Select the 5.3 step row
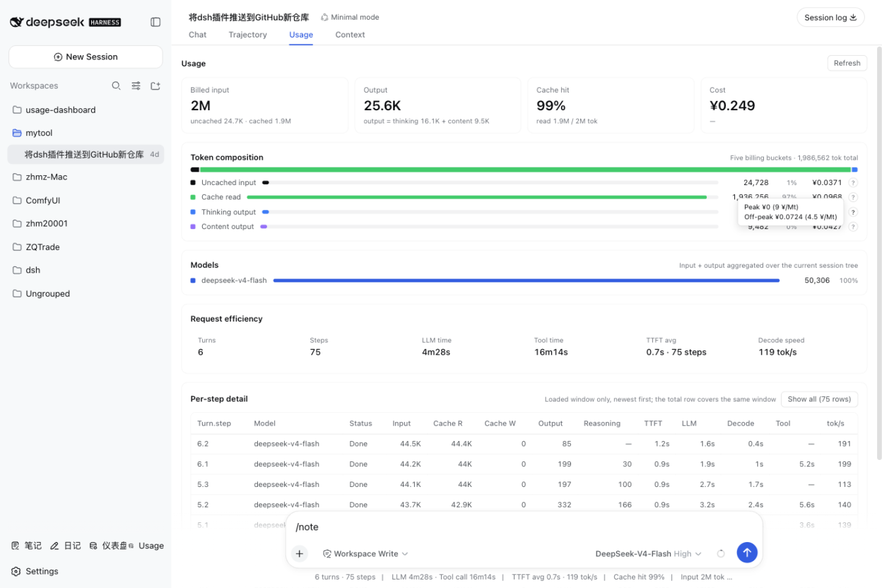 [524, 484]
